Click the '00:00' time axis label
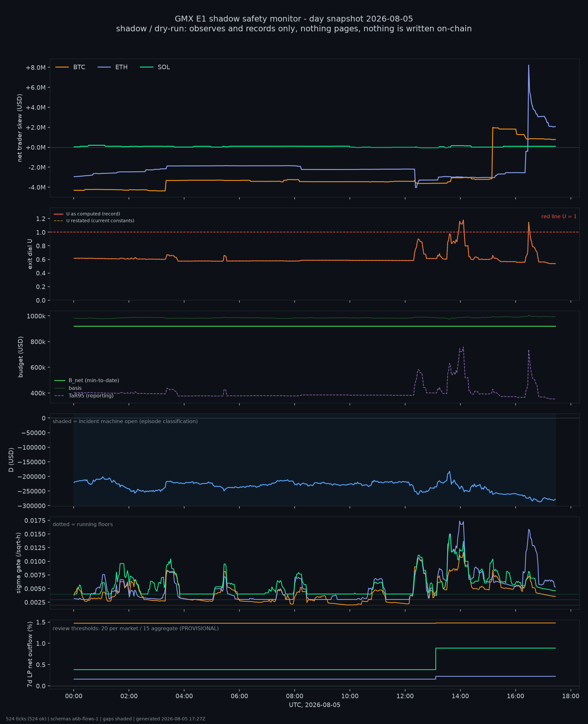588x724 pixels. click(x=74, y=697)
